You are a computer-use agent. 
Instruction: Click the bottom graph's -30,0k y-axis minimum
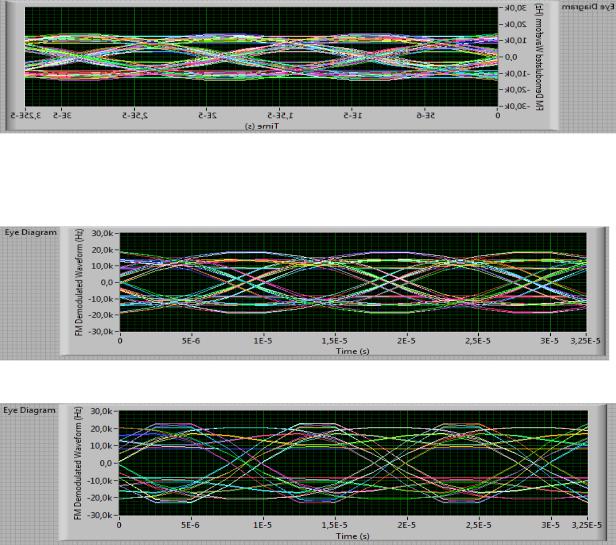click(x=101, y=515)
